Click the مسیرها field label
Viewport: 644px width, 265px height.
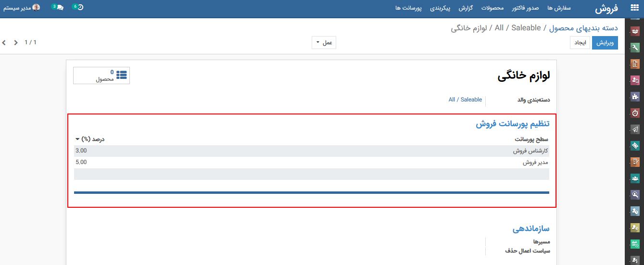click(541, 241)
